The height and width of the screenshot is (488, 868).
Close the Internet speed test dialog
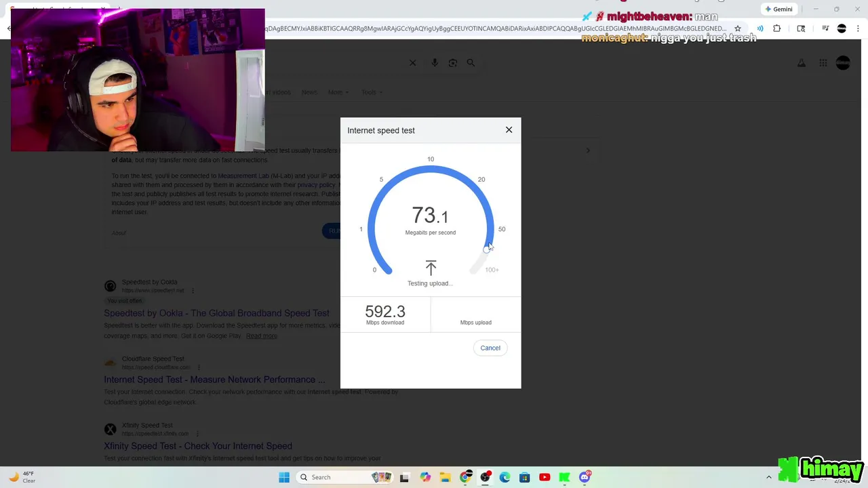pos(509,129)
